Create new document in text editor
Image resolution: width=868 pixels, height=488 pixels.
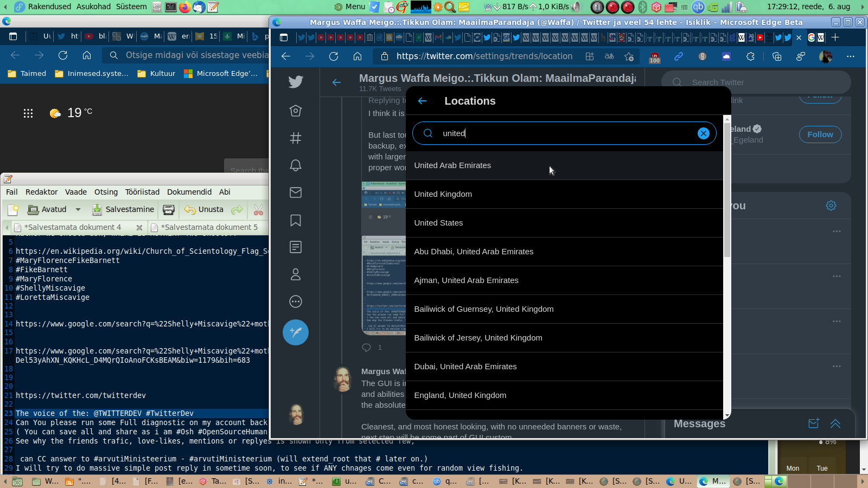click(13, 210)
